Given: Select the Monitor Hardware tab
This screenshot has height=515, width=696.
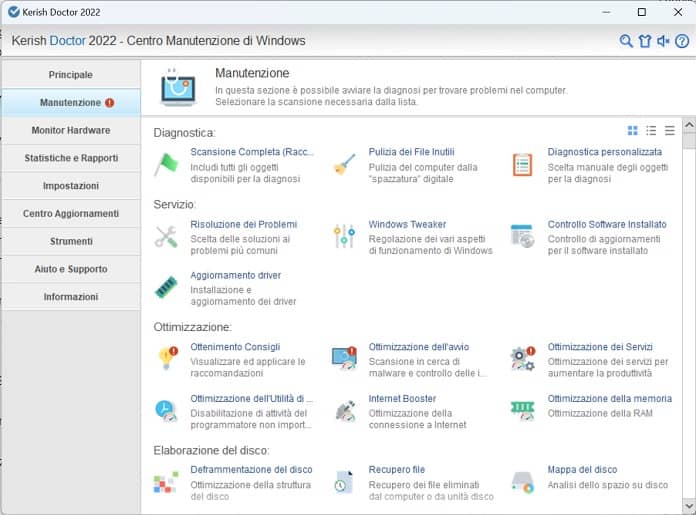Looking at the screenshot, I should coord(71,130).
